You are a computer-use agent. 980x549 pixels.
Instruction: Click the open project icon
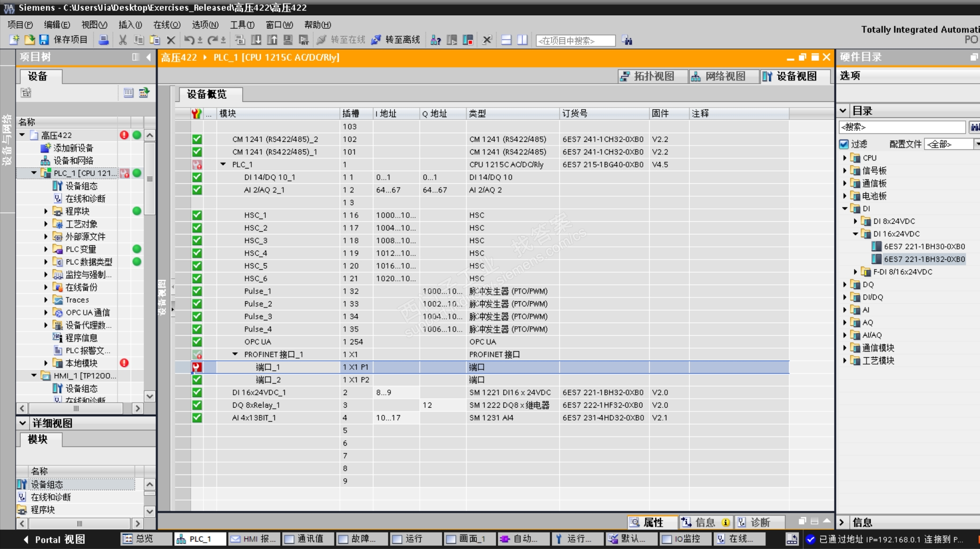[x=29, y=40]
